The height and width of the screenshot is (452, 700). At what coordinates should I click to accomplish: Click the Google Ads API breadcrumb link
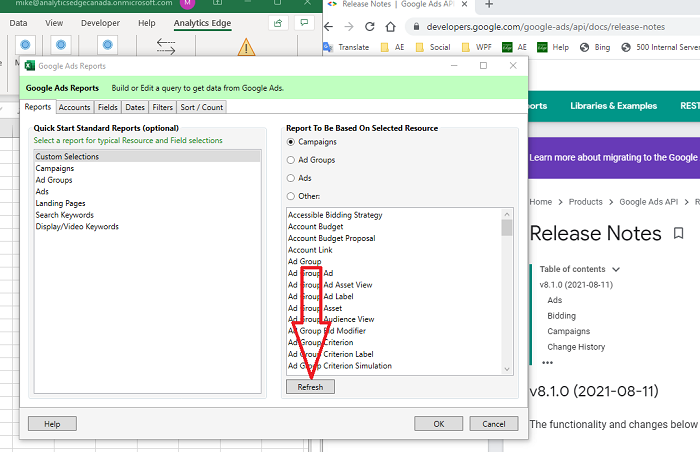coord(648,202)
